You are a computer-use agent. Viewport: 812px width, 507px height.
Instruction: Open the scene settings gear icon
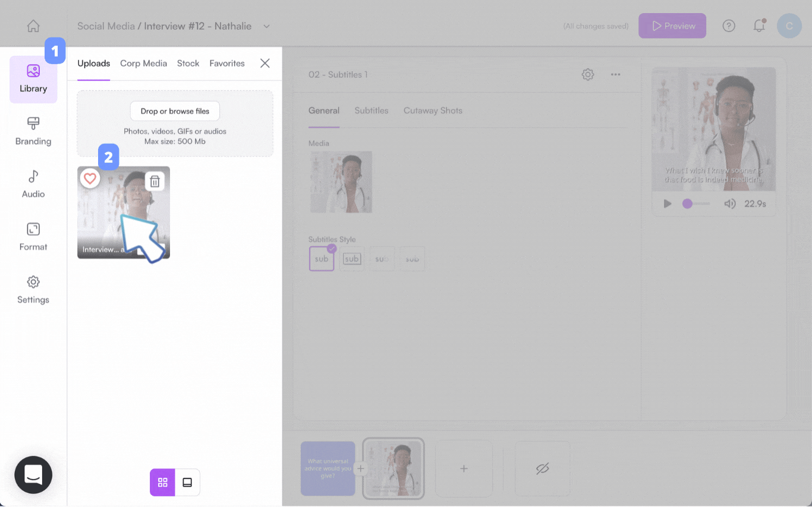point(588,74)
